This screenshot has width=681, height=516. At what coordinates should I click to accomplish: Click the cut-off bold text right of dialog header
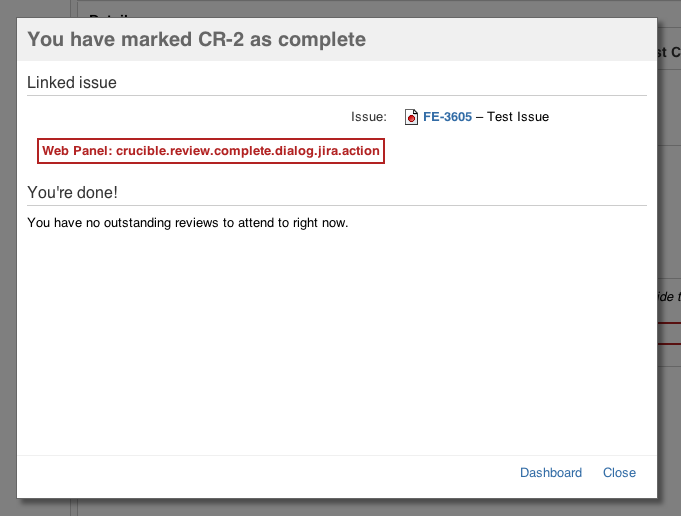tap(669, 53)
